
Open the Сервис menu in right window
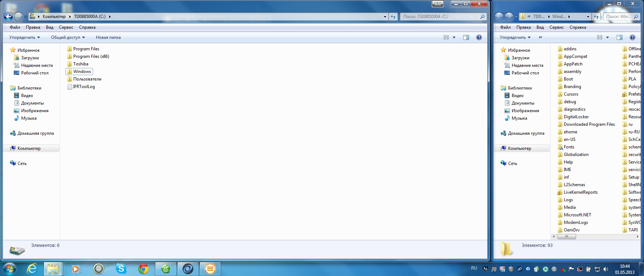tap(556, 27)
